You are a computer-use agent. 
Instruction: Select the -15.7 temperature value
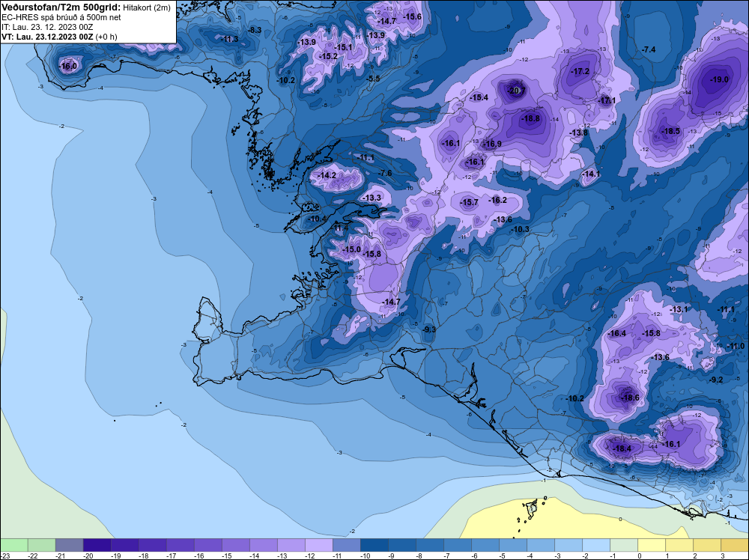[469, 202]
